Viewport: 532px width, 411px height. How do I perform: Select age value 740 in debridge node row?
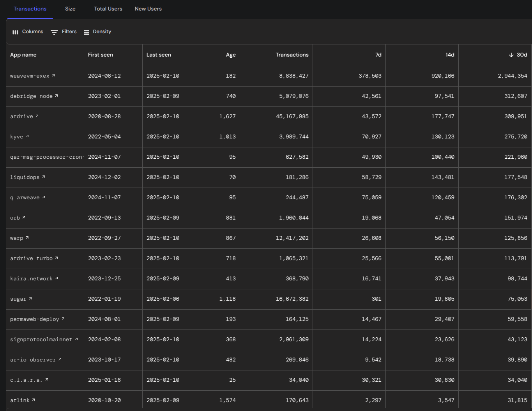click(231, 96)
